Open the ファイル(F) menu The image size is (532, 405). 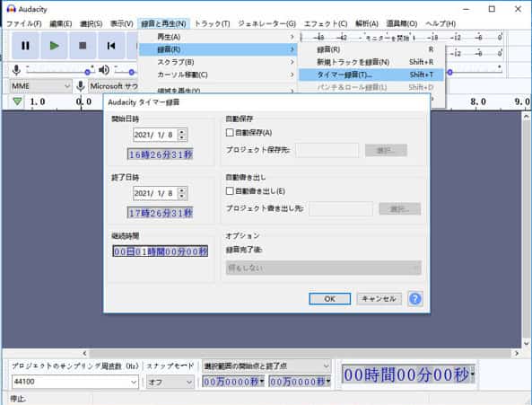23,23
